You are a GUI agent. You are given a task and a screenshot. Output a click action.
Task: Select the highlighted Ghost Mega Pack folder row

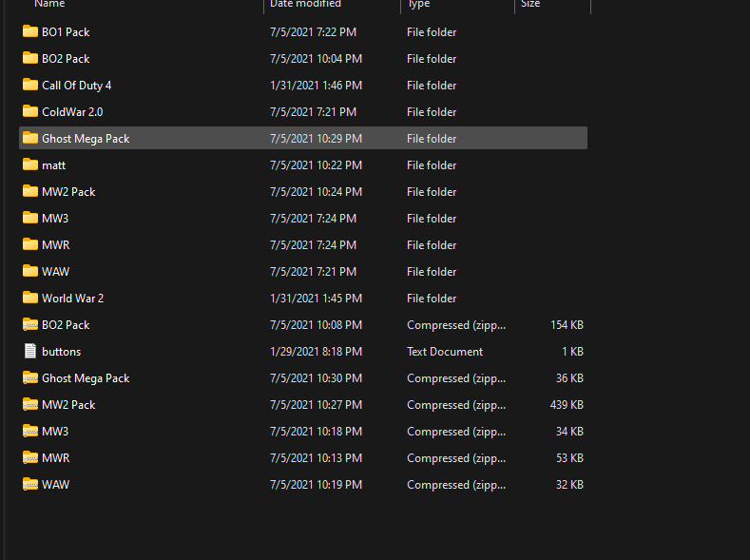pyautogui.click(x=303, y=138)
